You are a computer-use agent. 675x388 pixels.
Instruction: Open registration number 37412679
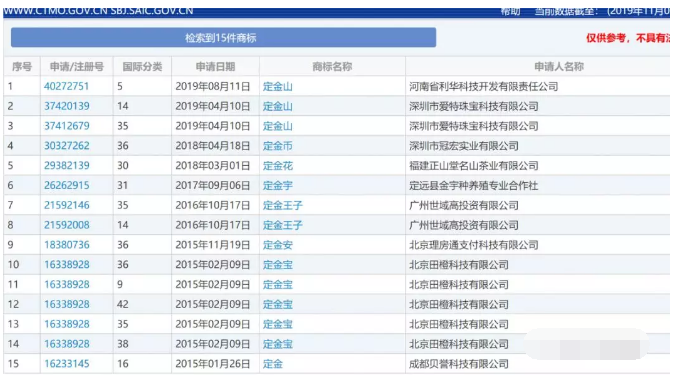[x=66, y=126]
